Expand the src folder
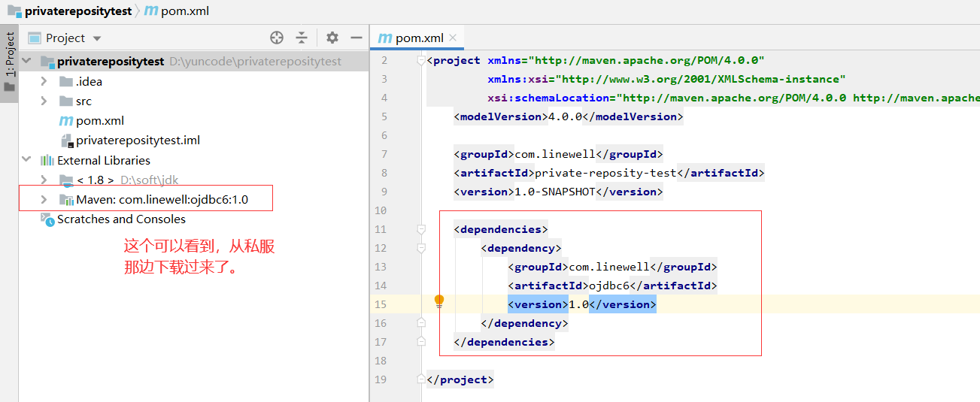 [44, 101]
